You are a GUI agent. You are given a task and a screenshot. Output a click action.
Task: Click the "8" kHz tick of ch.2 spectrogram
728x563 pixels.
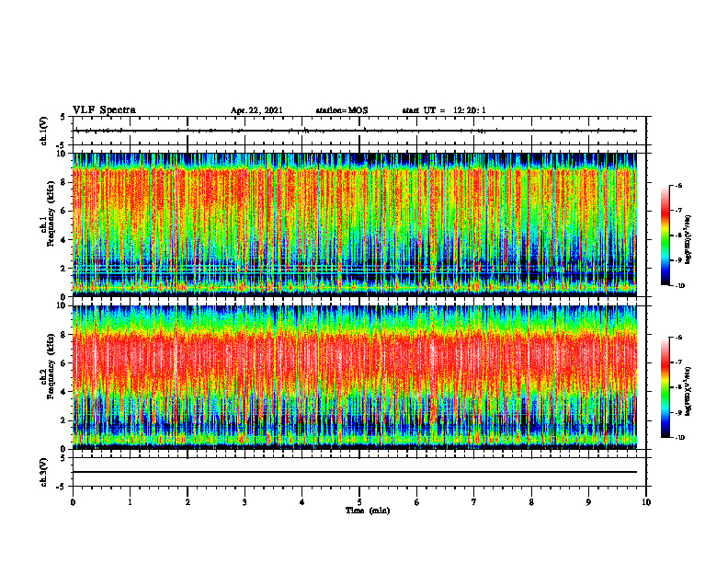pyautogui.click(x=64, y=335)
